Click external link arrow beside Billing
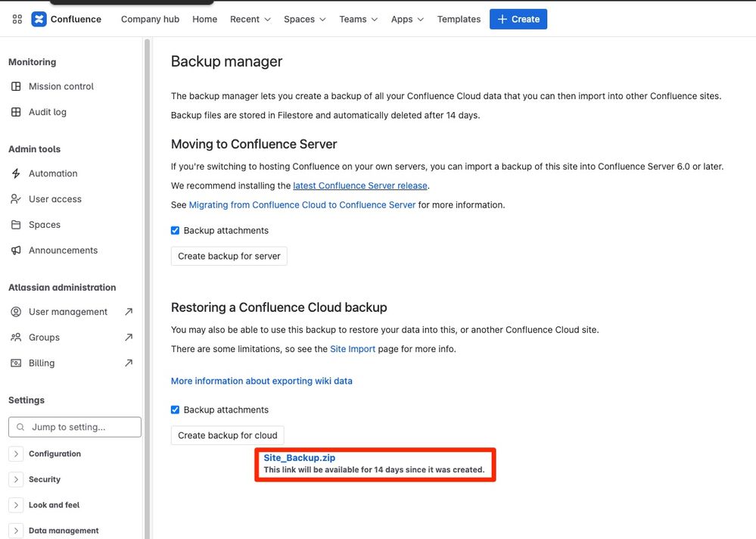 (x=128, y=363)
